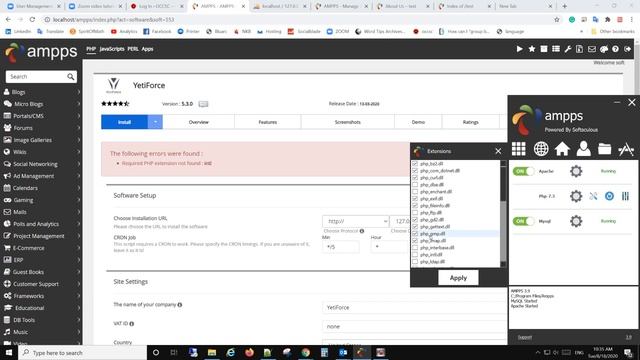Click the home icon in AMPPS panel
This screenshot has width=640, height=360.
[x=562, y=149]
